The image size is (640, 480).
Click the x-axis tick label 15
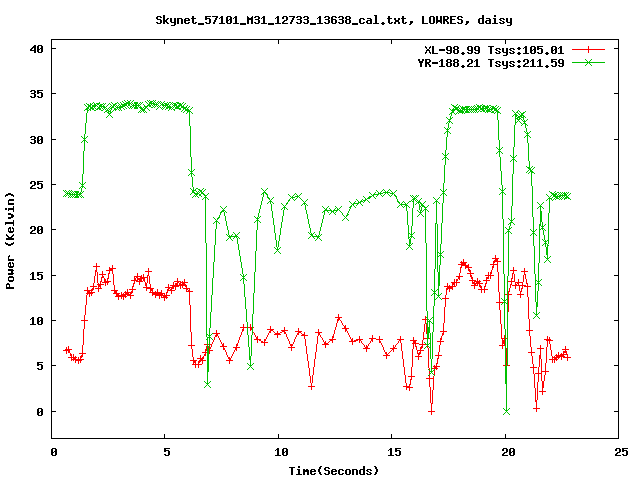pos(394,452)
